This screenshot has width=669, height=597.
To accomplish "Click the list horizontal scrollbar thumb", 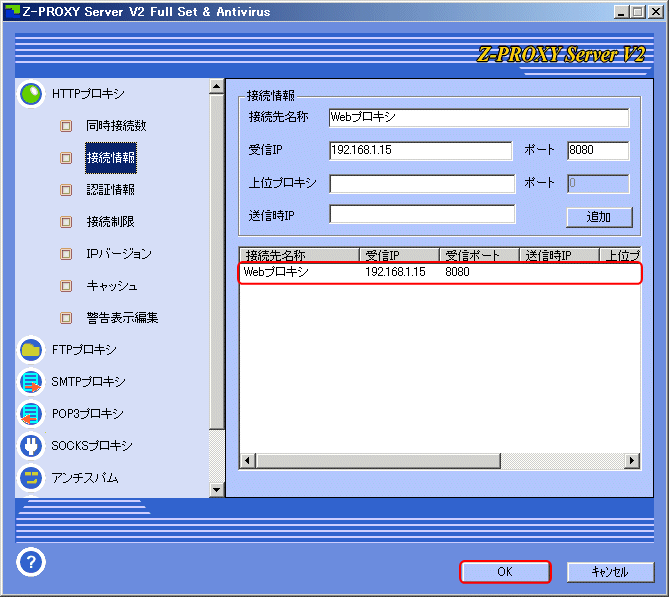I will click(x=378, y=461).
